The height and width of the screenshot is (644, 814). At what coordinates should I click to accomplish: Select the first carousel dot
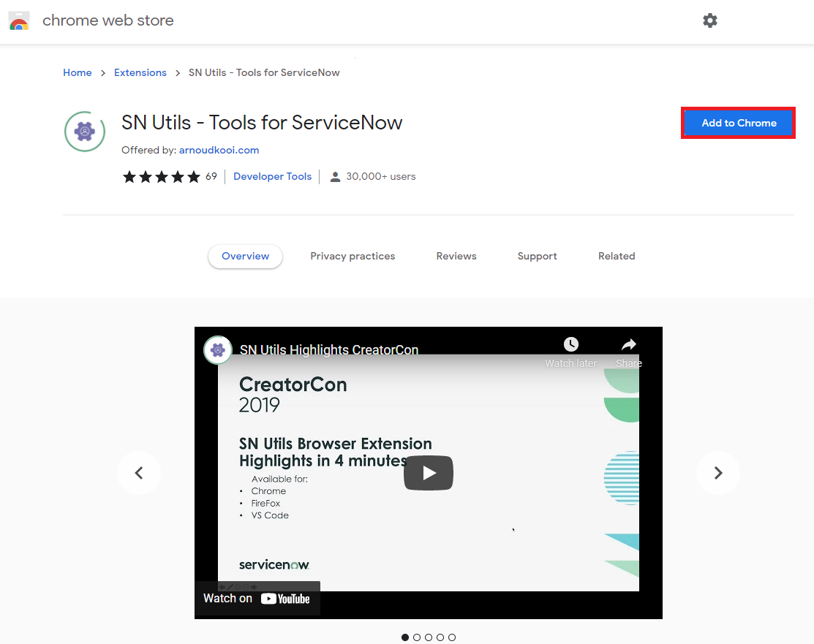coord(405,637)
